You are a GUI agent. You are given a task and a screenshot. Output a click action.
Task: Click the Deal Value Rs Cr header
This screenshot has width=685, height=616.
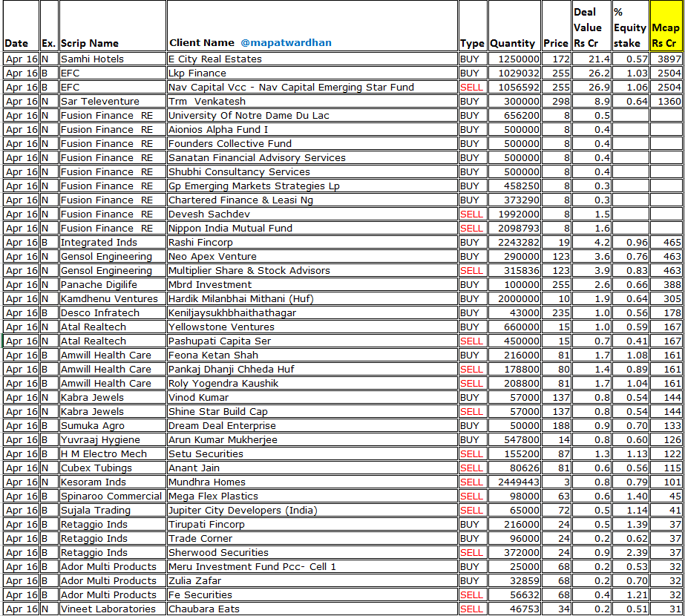pyautogui.click(x=591, y=26)
